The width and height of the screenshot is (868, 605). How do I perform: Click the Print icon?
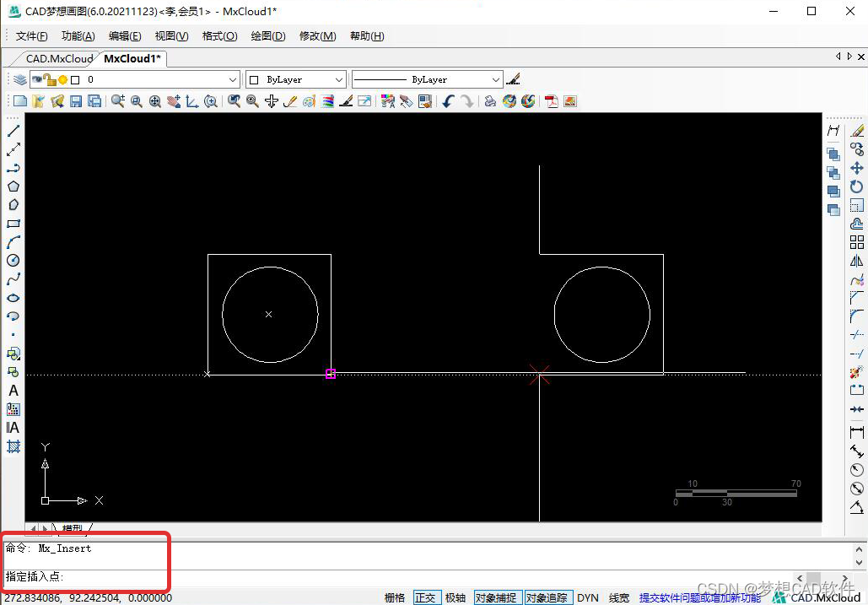pyautogui.click(x=490, y=101)
